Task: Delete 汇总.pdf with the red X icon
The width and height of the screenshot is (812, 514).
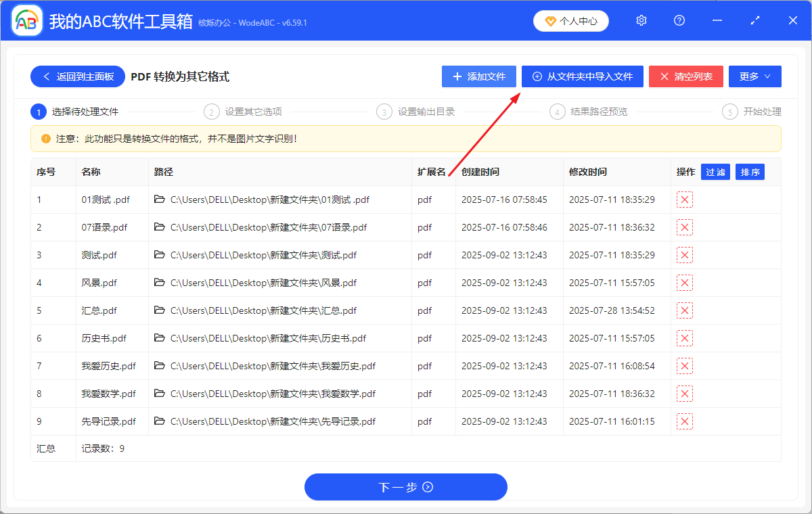Action: click(684, 310)
